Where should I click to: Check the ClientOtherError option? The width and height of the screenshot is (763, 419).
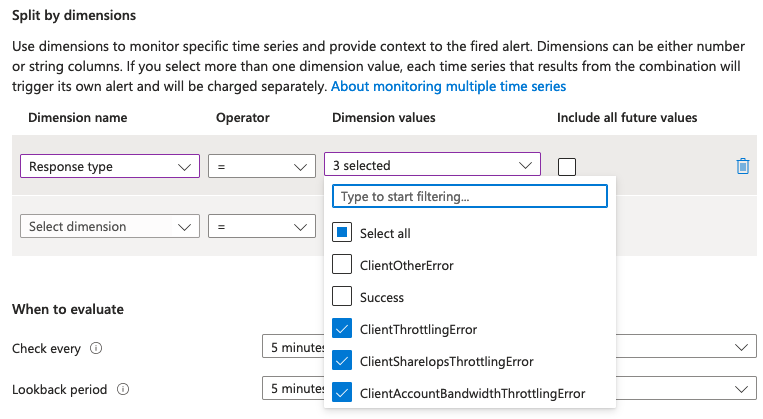342,265
